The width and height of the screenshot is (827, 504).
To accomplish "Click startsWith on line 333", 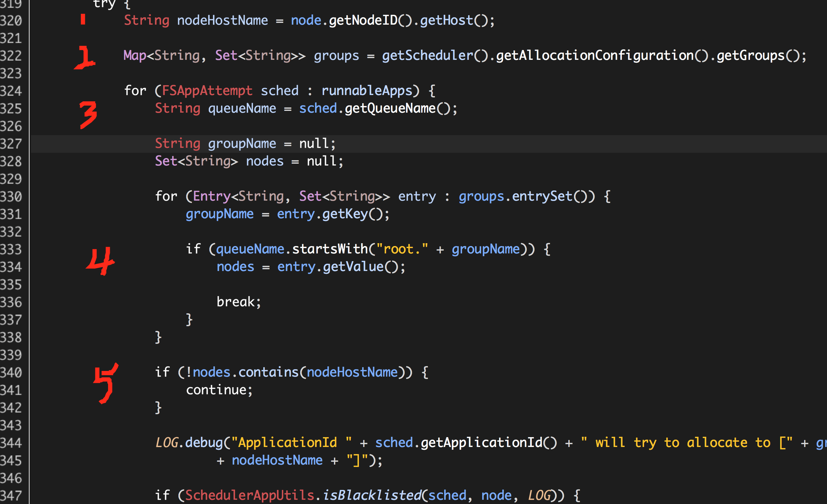I will [330, 249].
